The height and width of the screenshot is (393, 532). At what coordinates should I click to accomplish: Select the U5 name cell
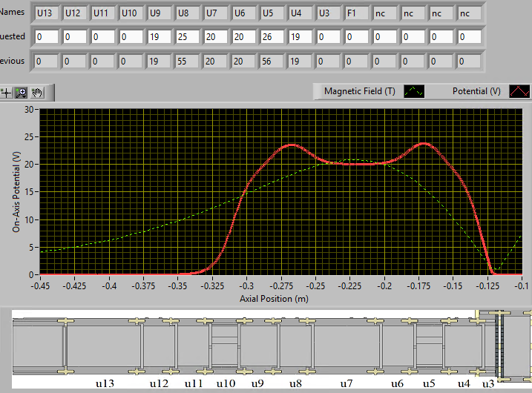click(x=272, y=13)
